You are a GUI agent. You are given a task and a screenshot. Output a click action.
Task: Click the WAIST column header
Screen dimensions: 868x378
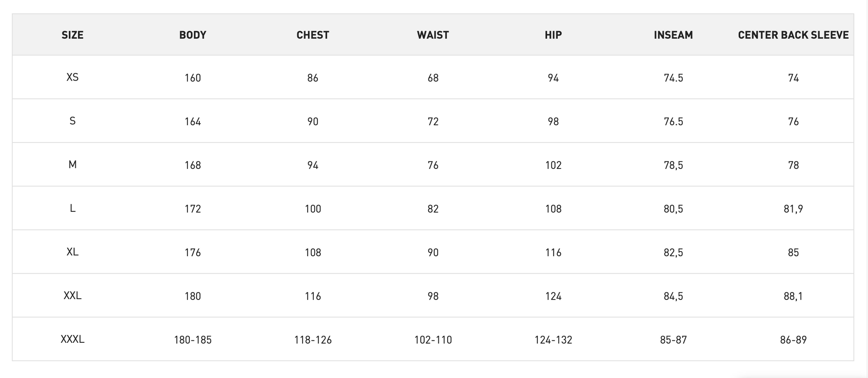(x=433, y=35)
